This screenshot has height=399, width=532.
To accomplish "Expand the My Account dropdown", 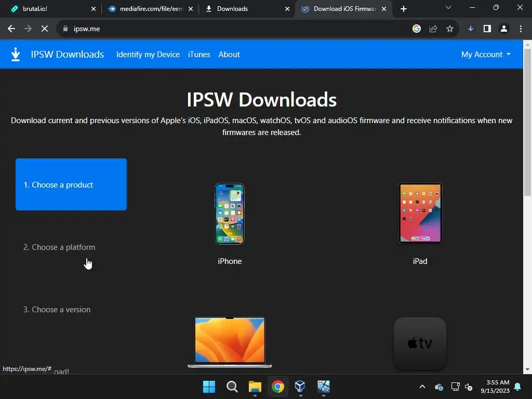I will click(486, 54).
